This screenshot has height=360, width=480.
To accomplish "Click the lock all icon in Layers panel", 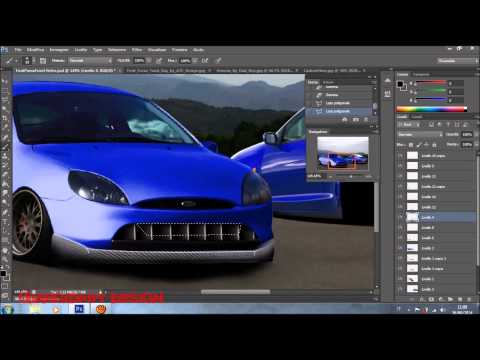I will pos(434,145).
